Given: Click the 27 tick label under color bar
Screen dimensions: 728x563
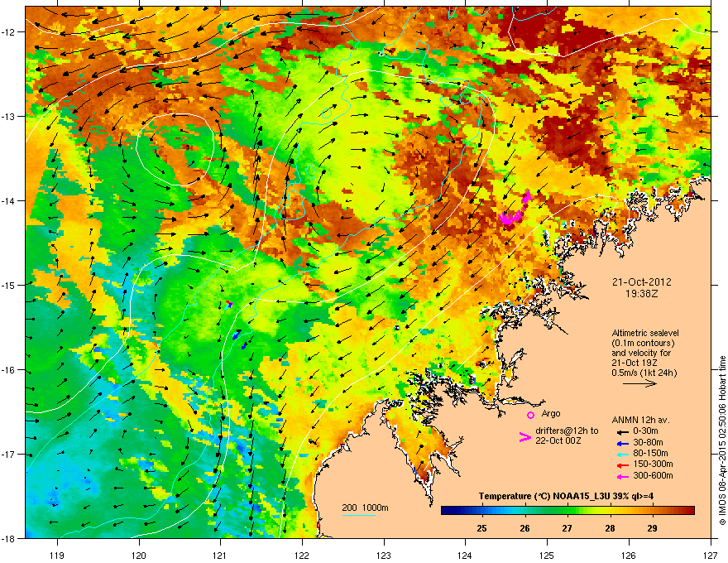Looking at the screenshot, I should tap(568, 528).
